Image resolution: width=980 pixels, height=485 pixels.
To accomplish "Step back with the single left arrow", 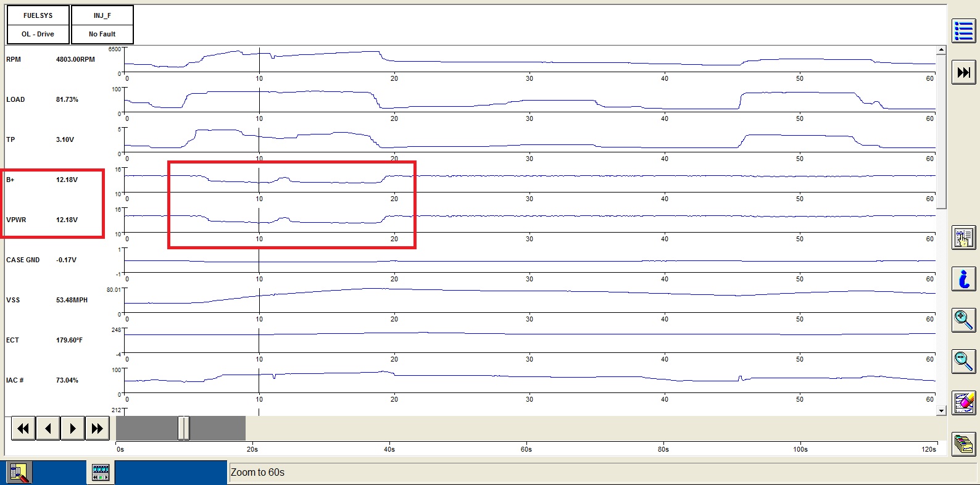I will coord(48,428).
